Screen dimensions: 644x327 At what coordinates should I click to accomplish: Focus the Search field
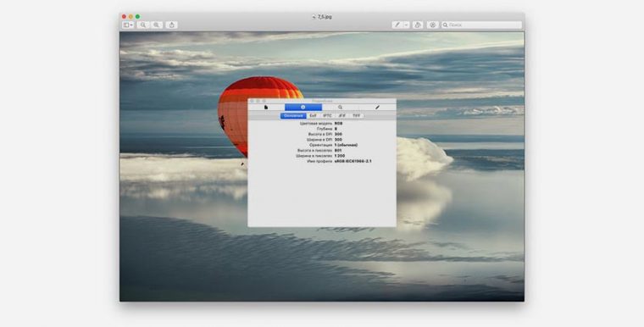pos(481,25)
